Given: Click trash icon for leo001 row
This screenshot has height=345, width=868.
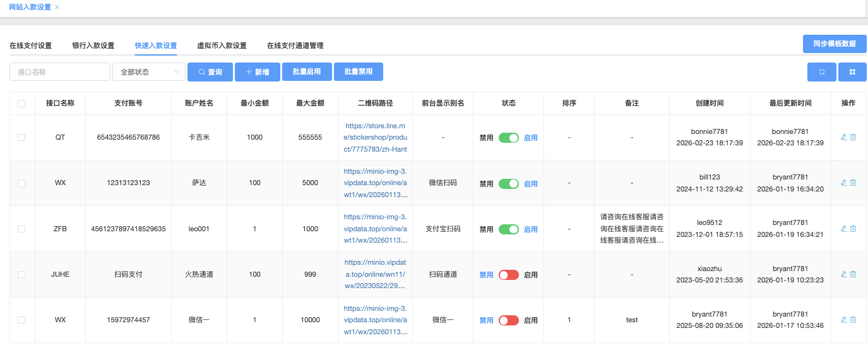Looking at the screenshot, I should pyautogui.click(x=853, y=229).
